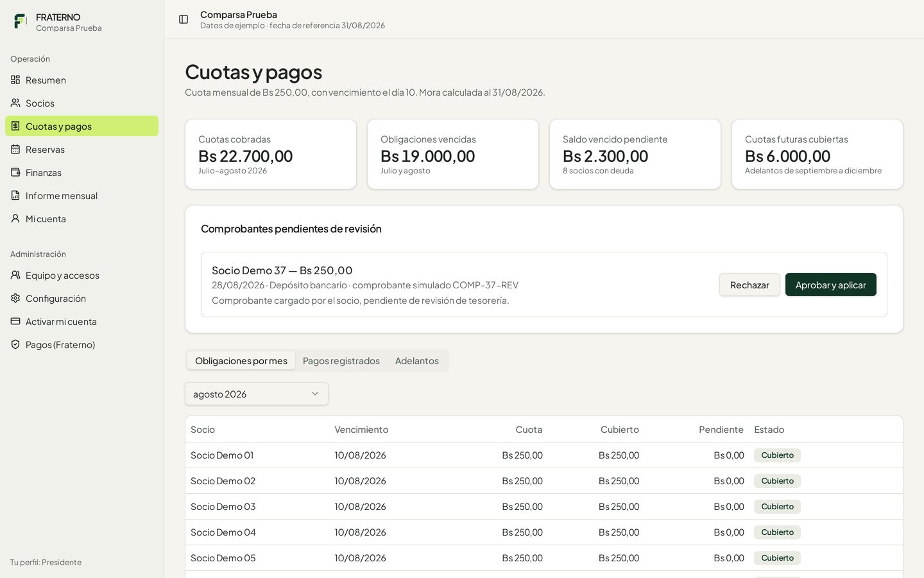Click the Socio Demo 05 row name
The height and width of the screenshot is (578, 924).
pos(223,557)
